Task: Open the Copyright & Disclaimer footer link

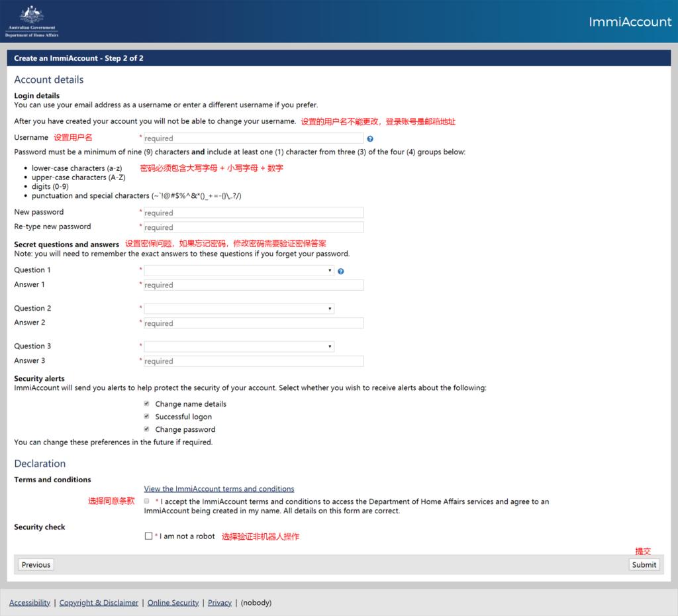Action: [x=99, y=603]
